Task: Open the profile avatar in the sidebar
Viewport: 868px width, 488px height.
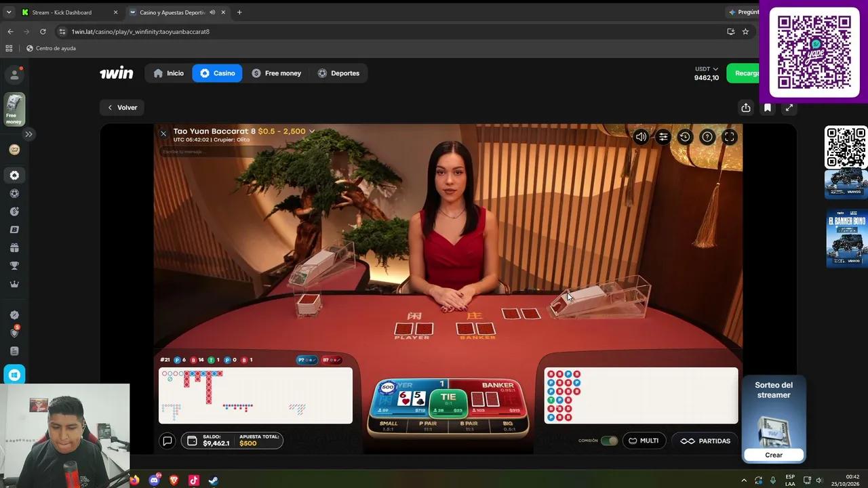Action: (x=14, y=74)
